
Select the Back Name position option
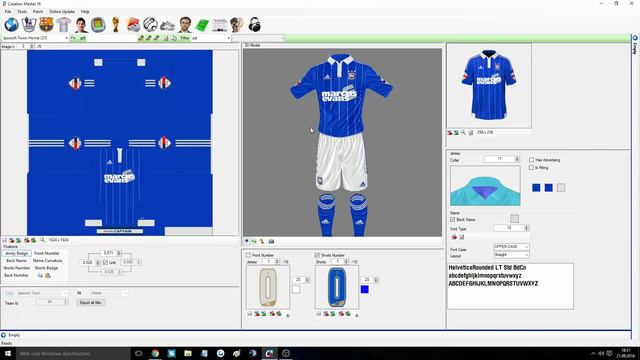tap(16, 260)
